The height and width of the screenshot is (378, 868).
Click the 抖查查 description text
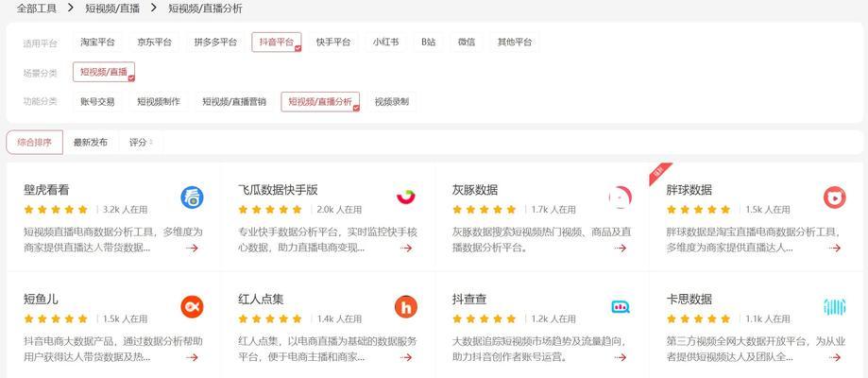539,350
